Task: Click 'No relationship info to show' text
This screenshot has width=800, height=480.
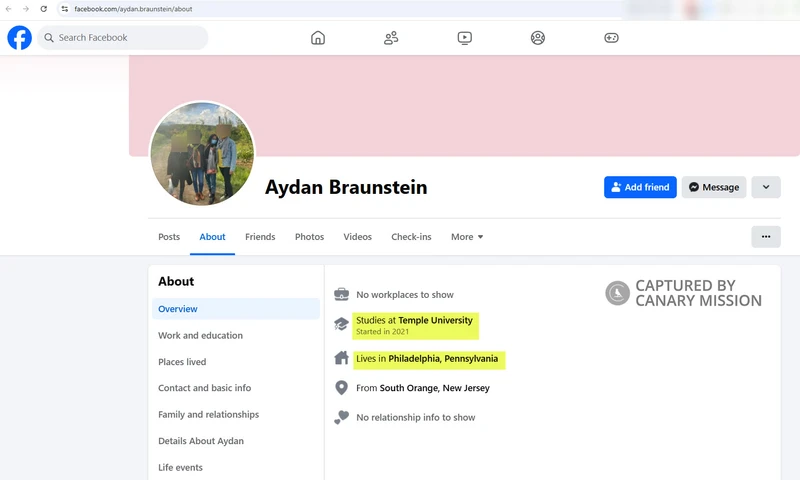Action: (415, 417)
